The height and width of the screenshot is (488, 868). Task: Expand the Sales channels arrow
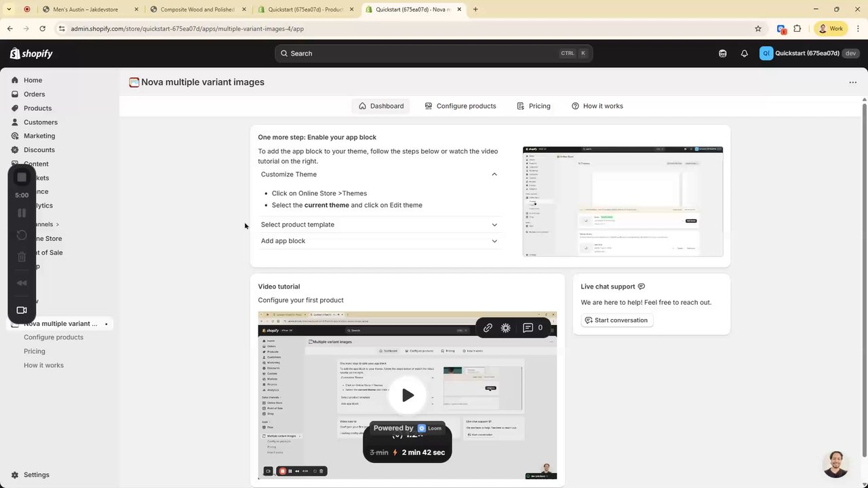click(x=58, y=224)
